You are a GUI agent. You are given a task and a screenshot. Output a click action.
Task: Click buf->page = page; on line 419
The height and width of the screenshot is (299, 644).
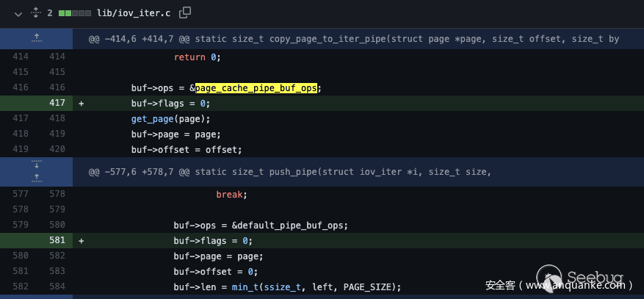[x=176, y=134]
